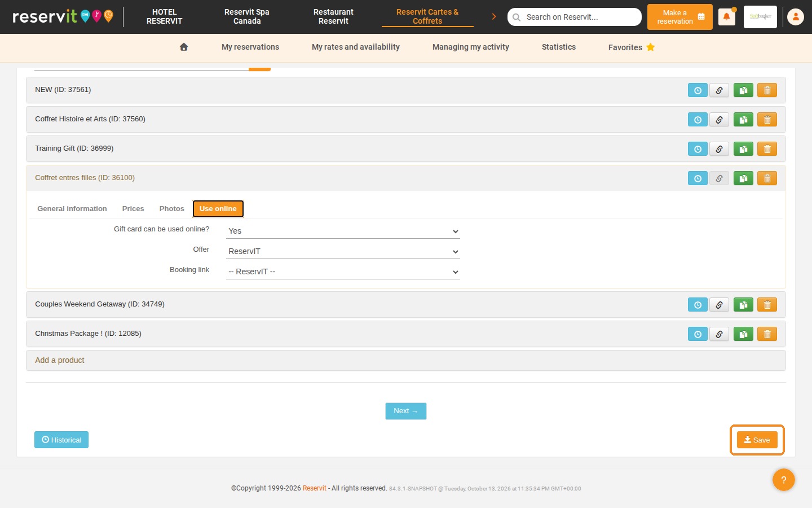
Task: Open the Offer dropdown showing ReservIT
Action: [x=343, y=251]
